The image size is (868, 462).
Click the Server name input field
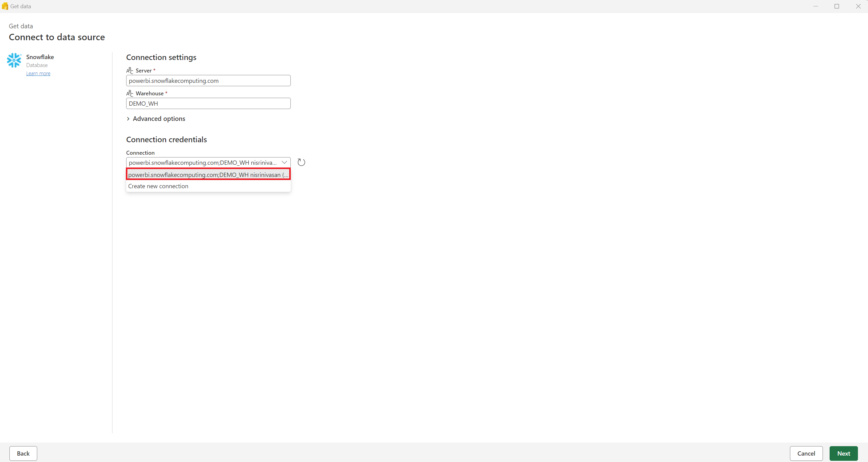tap(208, 80)
